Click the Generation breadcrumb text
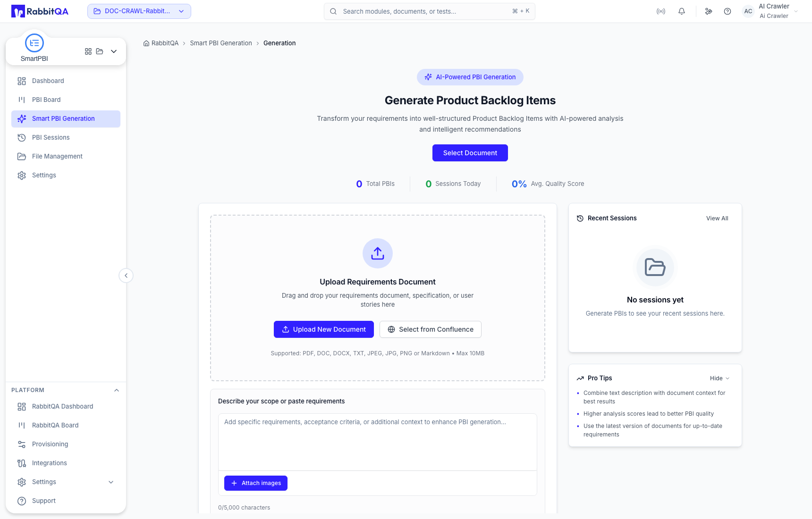This screenshot has height=519, width=812. tap(279, 43)
